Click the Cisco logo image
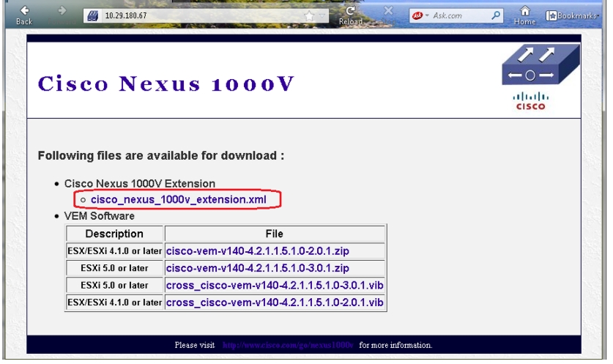Image resolution: width=613 pixels, height=364 pixels. pos(530,101)
